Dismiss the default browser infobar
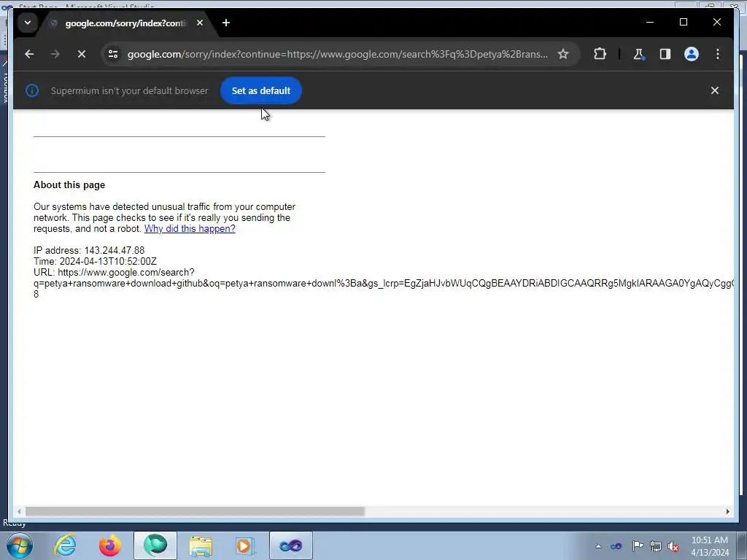This screenshot has height=560, width=747. tap(715, 90)
